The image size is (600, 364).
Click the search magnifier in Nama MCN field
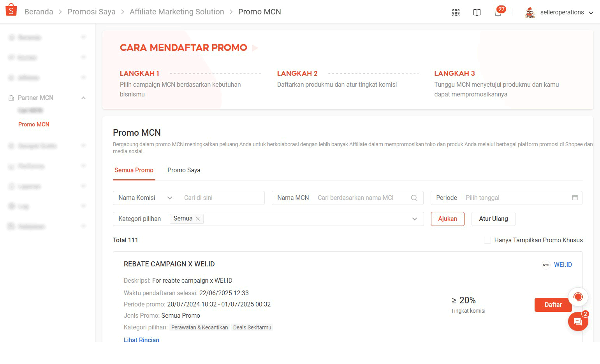[x=414, y=198]
